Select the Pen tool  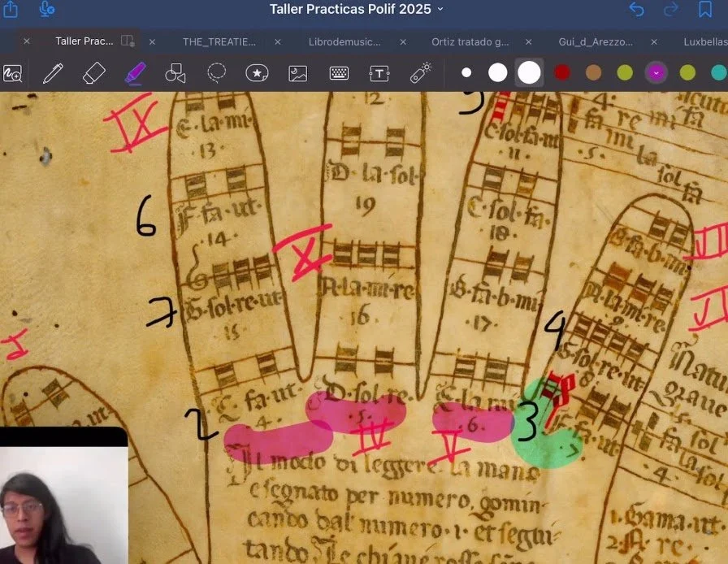[53, 73]
